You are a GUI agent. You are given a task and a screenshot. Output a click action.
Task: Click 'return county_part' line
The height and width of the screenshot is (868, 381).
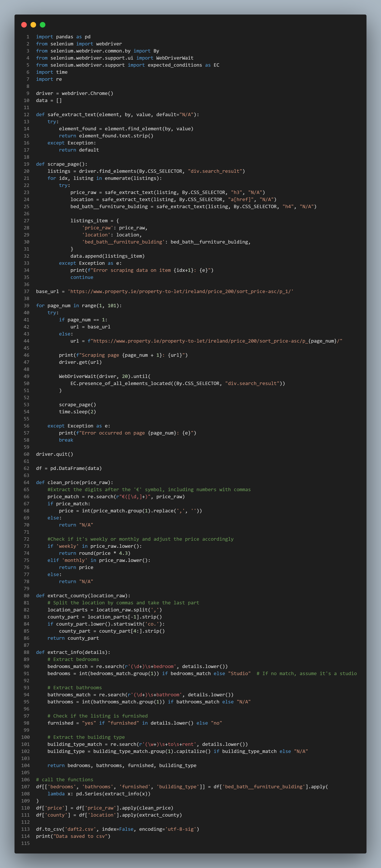point(73,638)
